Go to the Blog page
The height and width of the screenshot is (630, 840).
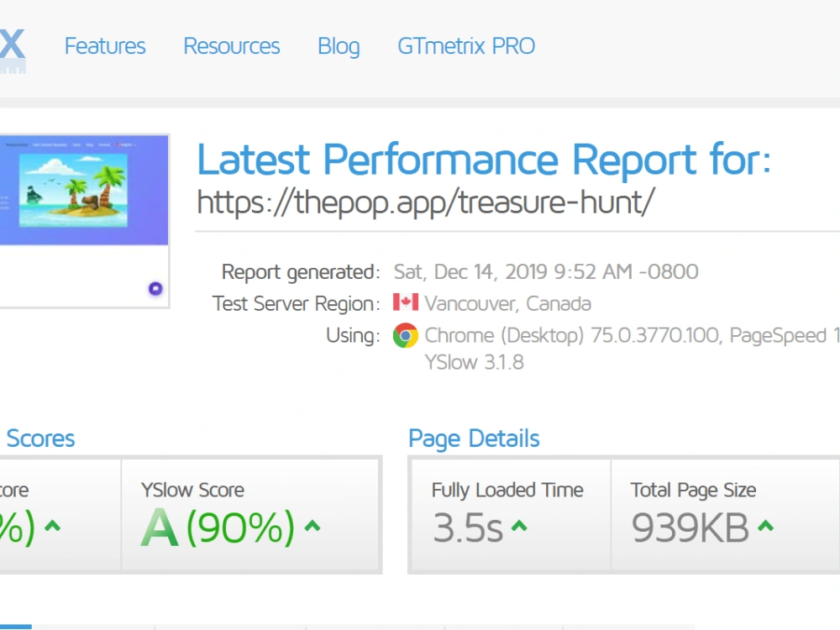339,46
